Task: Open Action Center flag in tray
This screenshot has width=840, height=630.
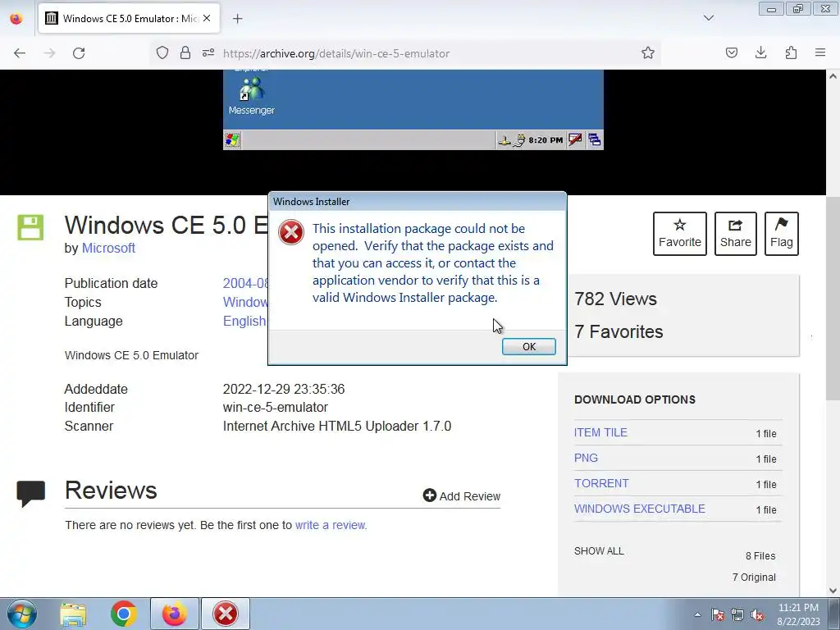Action: [x=717, y=615]
